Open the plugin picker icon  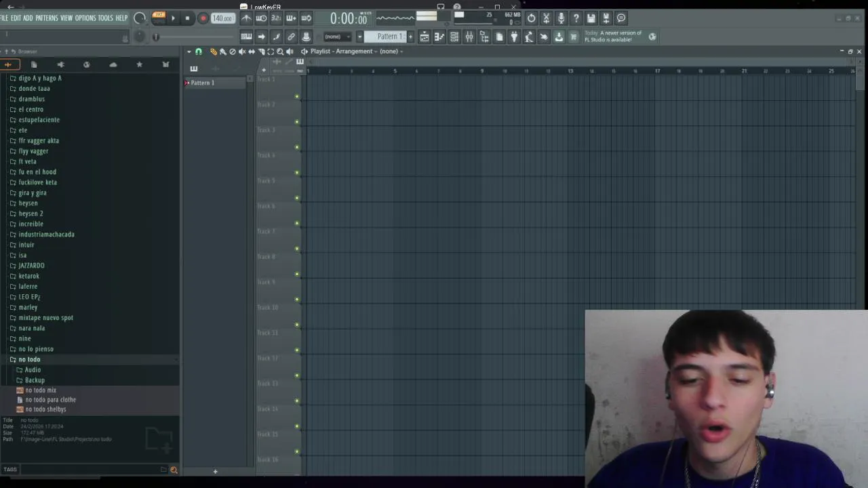514,37
